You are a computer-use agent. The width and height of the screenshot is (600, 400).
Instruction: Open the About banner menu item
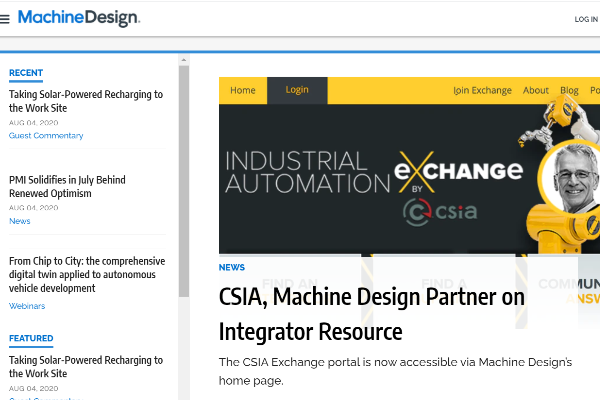(536, 91)
